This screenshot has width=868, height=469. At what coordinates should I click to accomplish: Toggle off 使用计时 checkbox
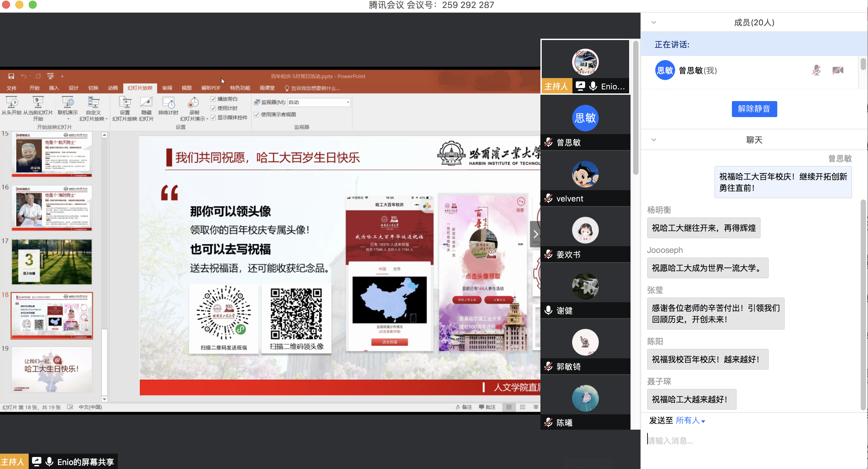[x=213, y=108]
